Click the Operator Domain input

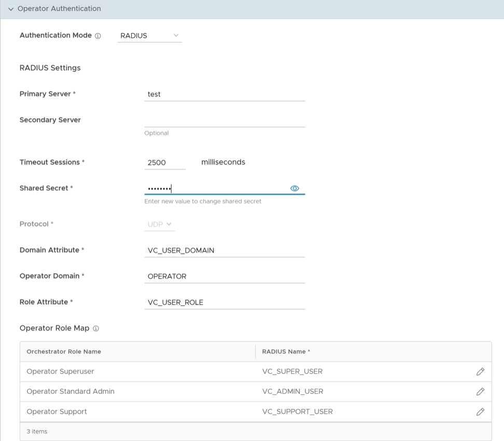click(224, 276)
